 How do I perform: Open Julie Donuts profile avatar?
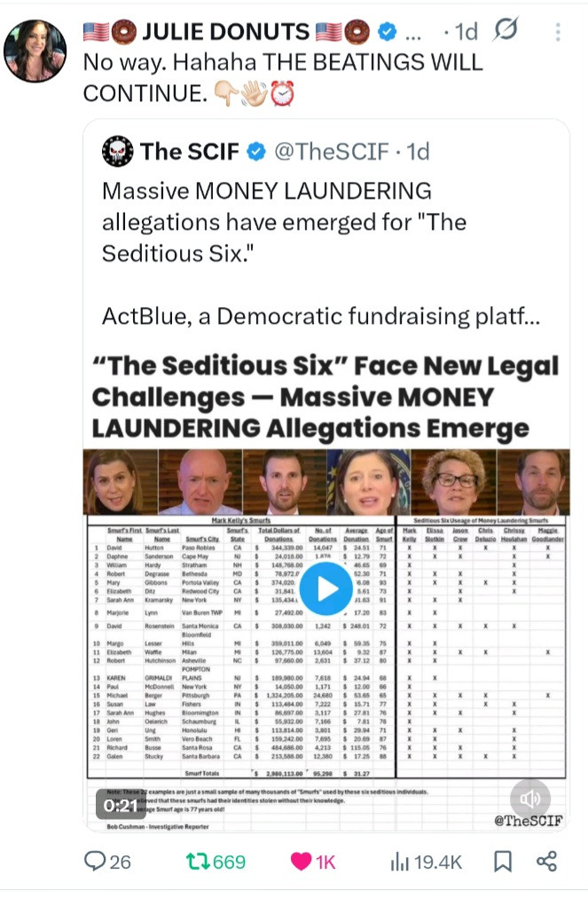tap(35, 51)
